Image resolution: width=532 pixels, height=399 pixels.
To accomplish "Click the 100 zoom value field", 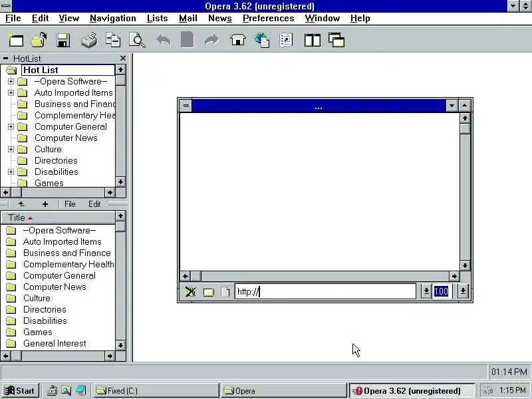I will pos(441,291).
